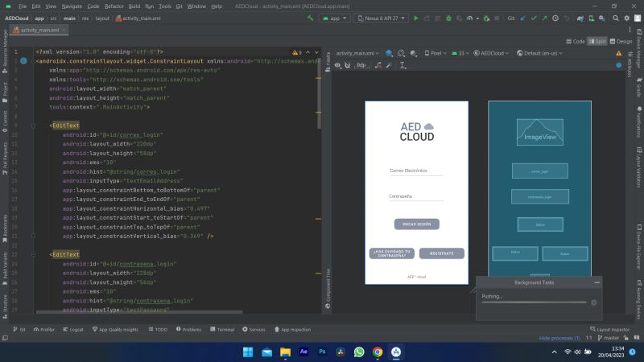Screen dimensions: 644x362
Task: Open the Terminal tool window tab
Action: (x=222, y=330)
